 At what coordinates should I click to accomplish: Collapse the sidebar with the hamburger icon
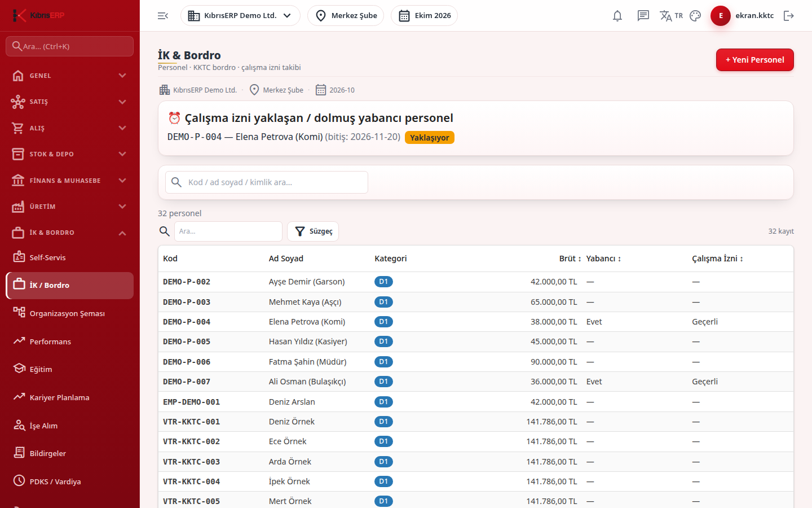pos(163,16)
